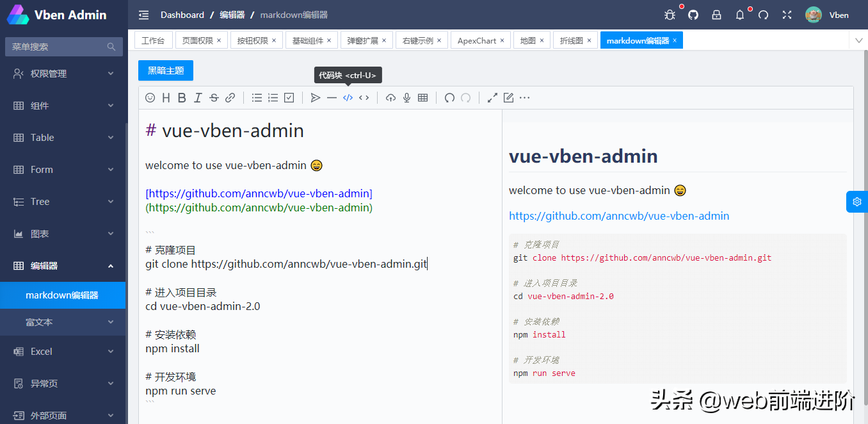Close the 弹窗扩展 tab
868x424 pixels.
pyautogui.click(x=384, y=40)
